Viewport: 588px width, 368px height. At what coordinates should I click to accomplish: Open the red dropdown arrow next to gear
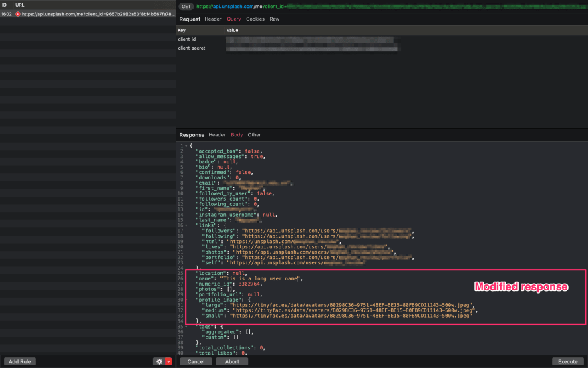[x=169, y=361]
